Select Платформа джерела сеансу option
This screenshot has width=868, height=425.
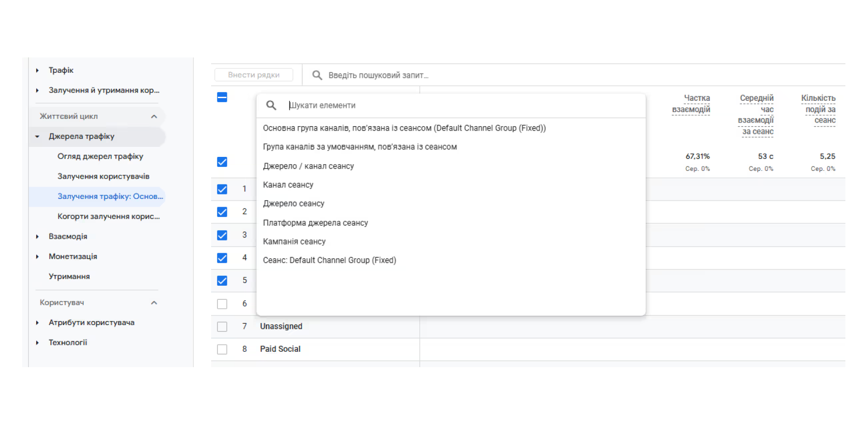click(315, 223)
